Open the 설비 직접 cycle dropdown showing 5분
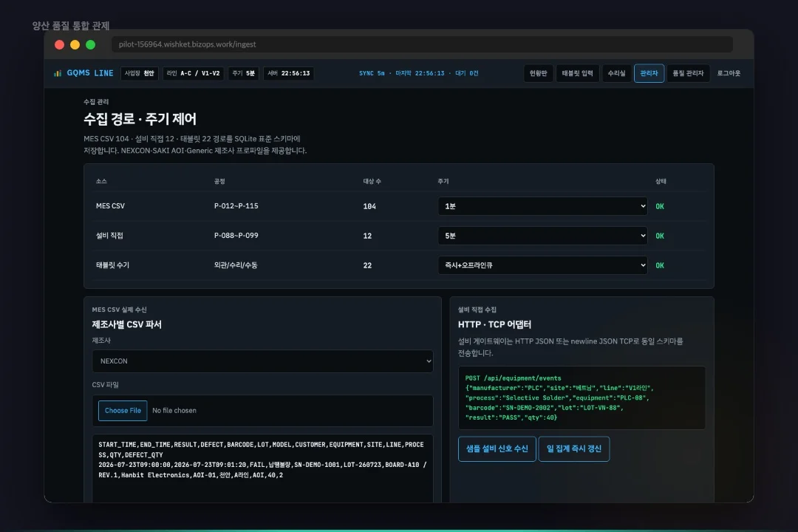The height and width of the screenshot is (532, 798). pos(542,236)
